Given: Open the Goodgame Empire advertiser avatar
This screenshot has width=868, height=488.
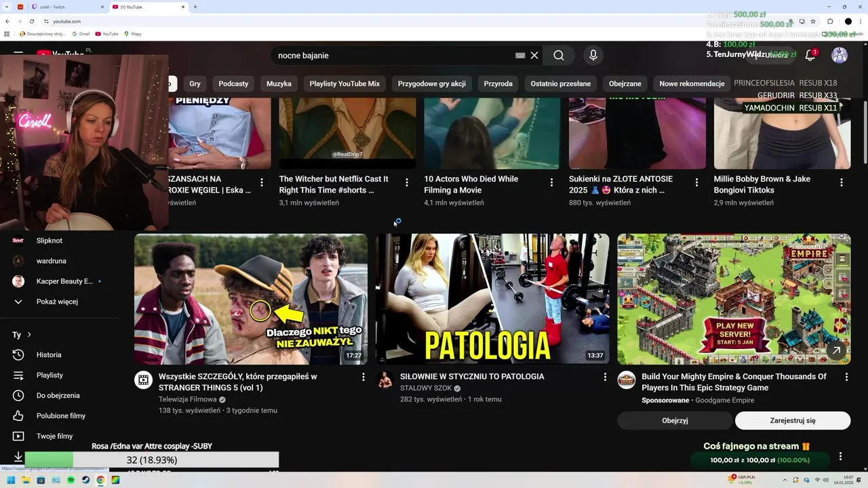Looking at the screenshot, I should click(x=627, y=380).
